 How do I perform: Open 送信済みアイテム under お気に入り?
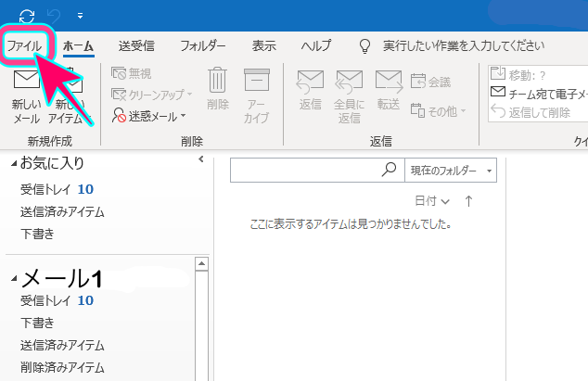[62, 212]
